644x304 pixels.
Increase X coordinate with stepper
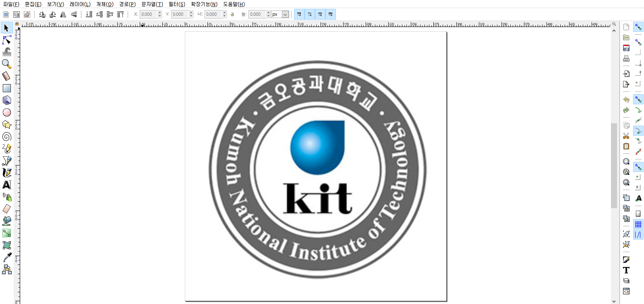point(160,12)
